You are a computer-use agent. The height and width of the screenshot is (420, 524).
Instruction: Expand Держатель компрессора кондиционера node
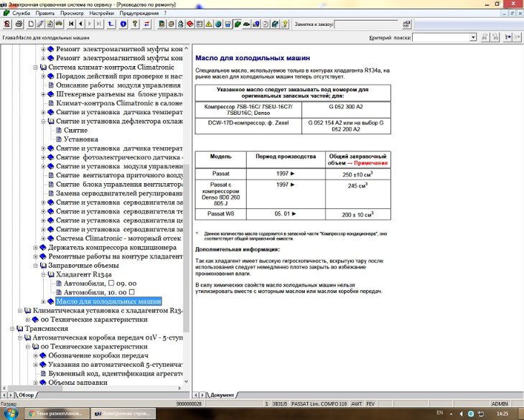click(35, 248)
